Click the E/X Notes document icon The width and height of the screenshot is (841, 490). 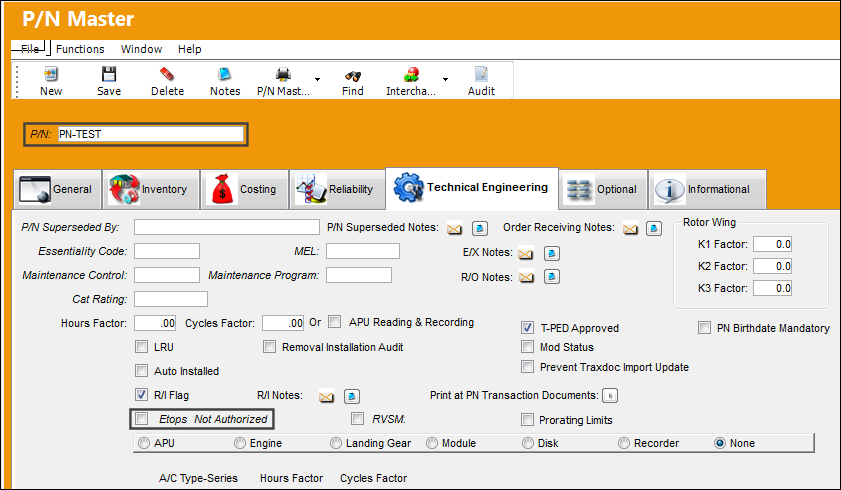(x=552, y=253)
